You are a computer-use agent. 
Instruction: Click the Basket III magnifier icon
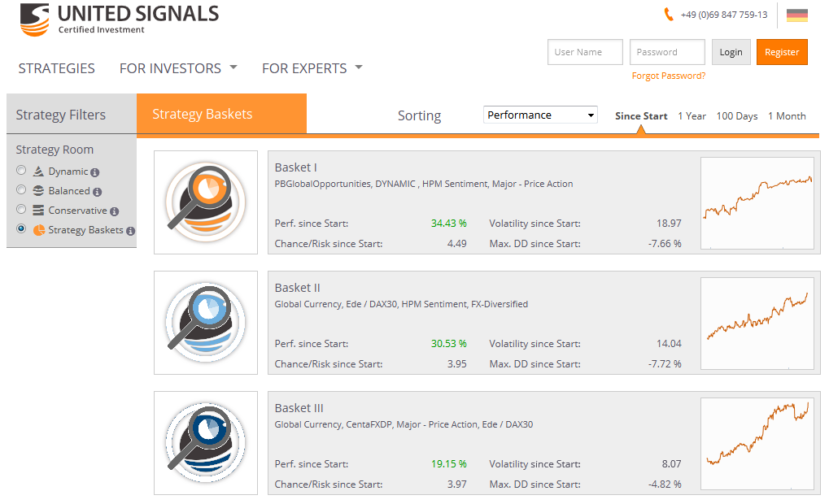point(205,443)
